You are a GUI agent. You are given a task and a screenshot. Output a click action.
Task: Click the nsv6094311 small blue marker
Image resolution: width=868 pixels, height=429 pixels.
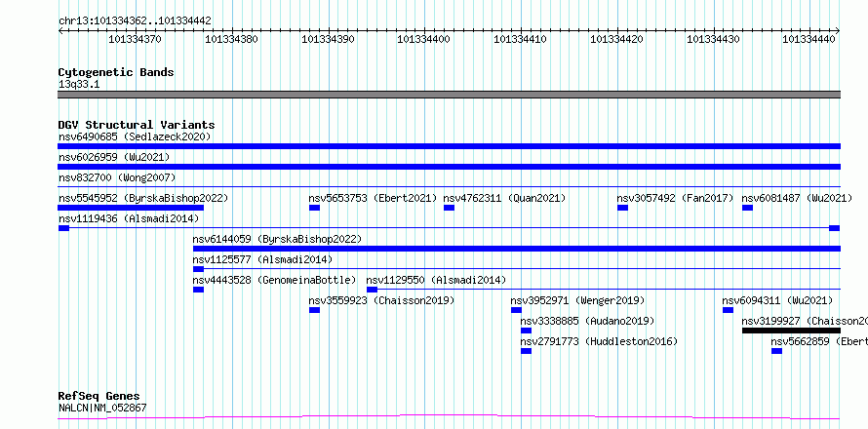pos(728,310)
